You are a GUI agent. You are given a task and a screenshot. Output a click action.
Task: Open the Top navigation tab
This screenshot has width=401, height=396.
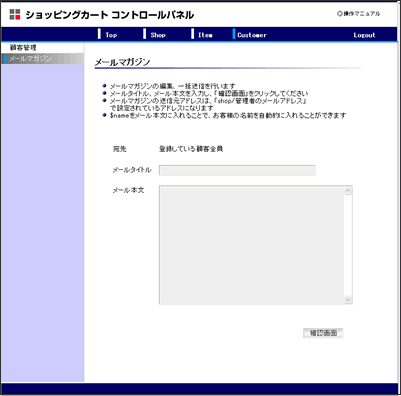pyautogui.click(x=111, y=35)
